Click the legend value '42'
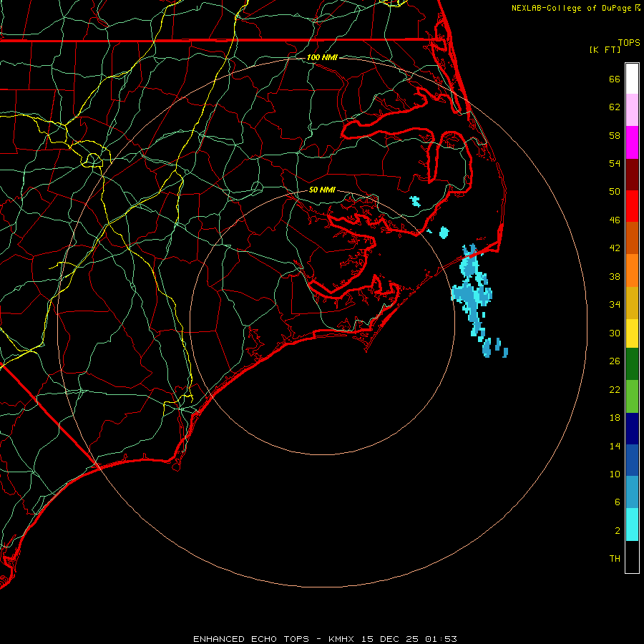 (x=615, y=248)
